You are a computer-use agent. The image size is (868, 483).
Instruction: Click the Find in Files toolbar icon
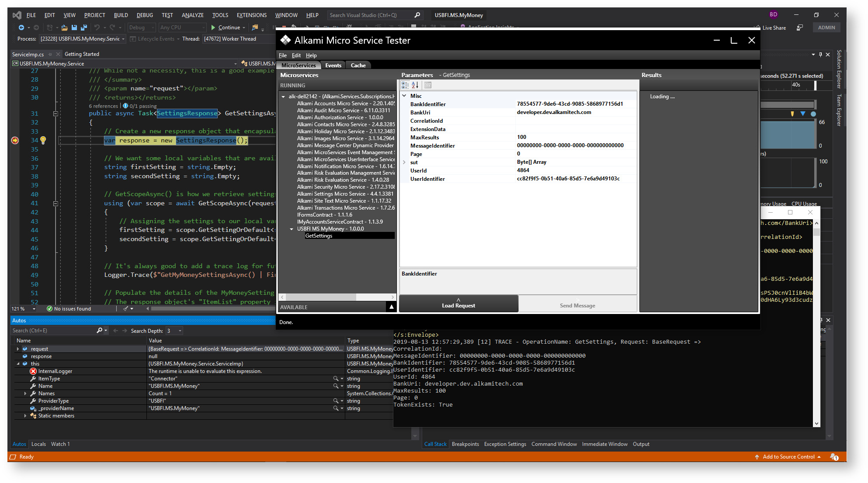coord(255,28)
